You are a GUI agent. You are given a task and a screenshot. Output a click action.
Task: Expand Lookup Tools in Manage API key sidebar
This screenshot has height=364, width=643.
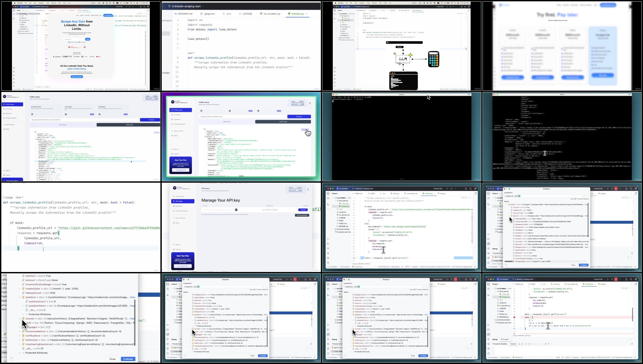click(183, 196)
